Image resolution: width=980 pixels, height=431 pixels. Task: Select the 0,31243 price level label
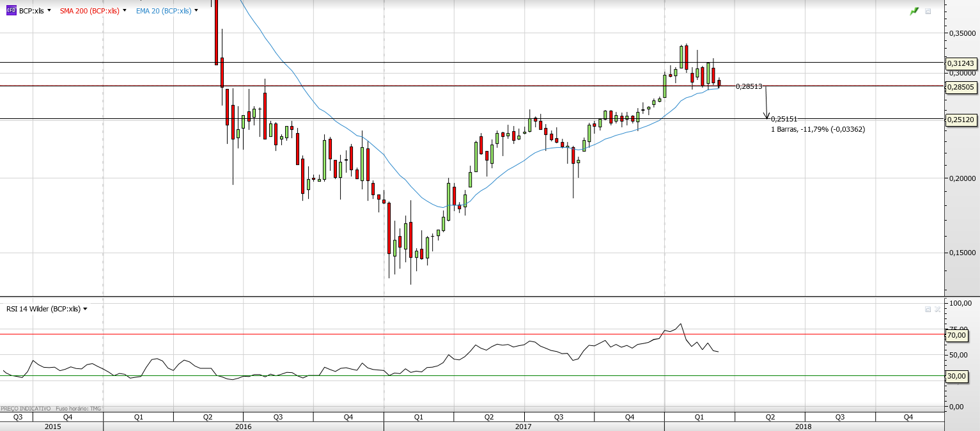[961, 63]
